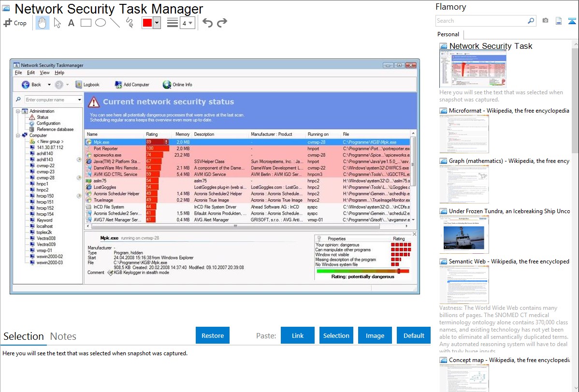Viewport: 579px width, 392px height.
Task: Click the Restore button
Action: pyautogui.click(x=213, y=335)
